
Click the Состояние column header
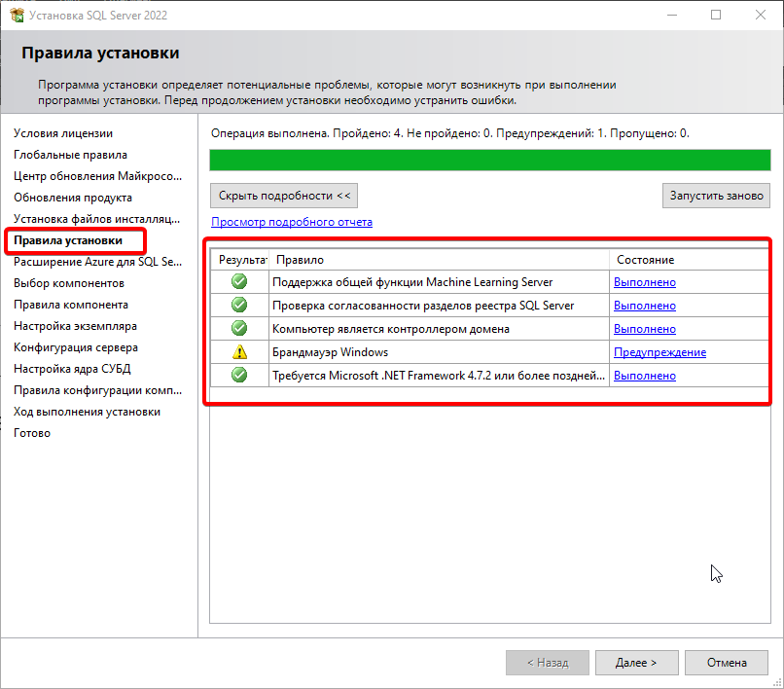(689, 260)
